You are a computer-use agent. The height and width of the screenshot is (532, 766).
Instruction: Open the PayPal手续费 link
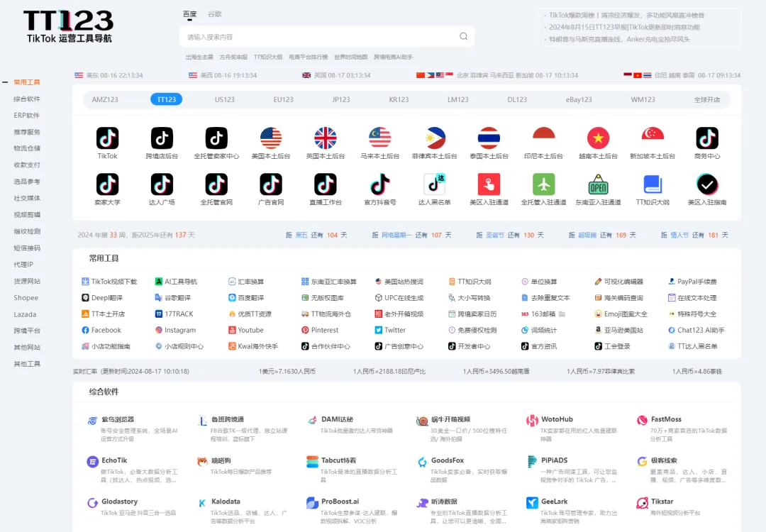[x=692, y=282]
